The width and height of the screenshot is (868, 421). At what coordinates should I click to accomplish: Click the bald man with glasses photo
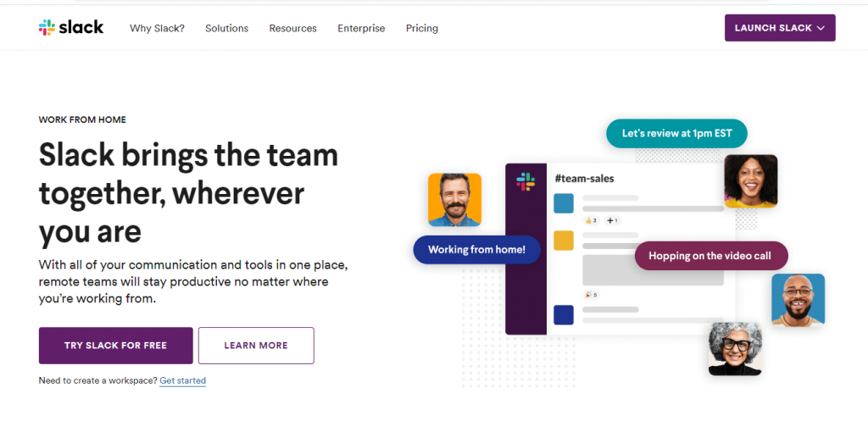798,300
